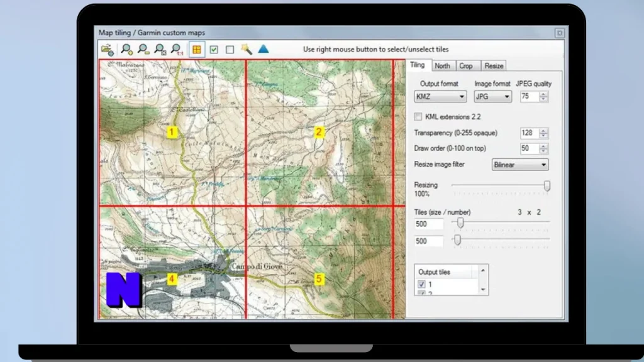Screen dimensions: 644x362
Task: Click the zoom in magnifier icon
Action: coord(127,50)
